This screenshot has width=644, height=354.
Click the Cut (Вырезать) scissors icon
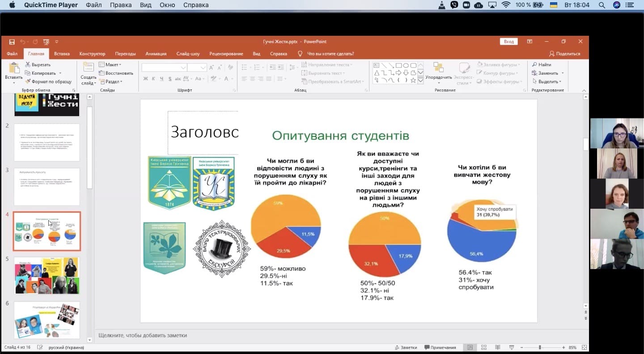pos(28,65)
